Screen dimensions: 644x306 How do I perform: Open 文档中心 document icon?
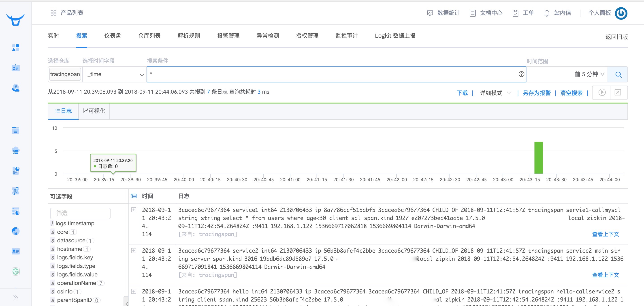point(473,13)
